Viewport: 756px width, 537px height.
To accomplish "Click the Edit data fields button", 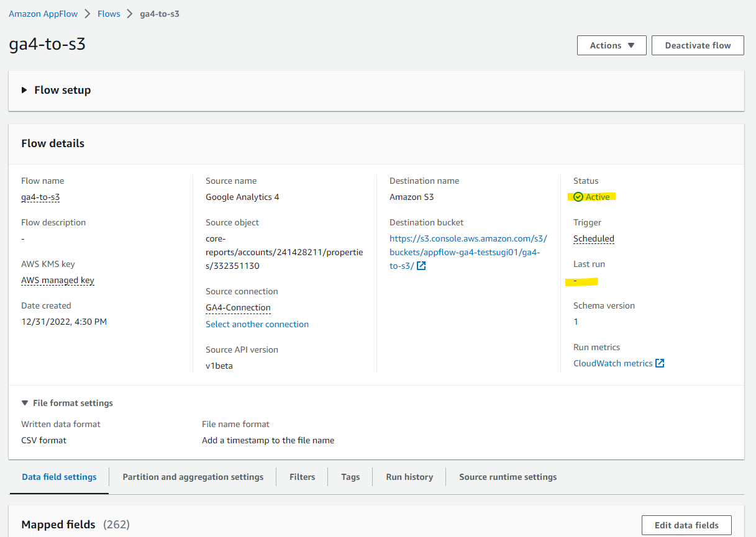I will click(x=686, y=525).
